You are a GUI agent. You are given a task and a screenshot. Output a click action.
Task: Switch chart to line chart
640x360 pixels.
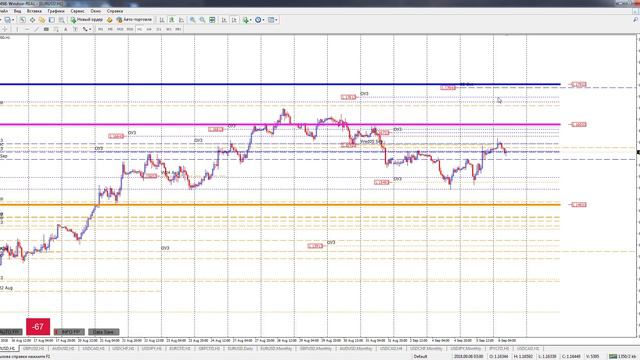[x=182, y=20]
